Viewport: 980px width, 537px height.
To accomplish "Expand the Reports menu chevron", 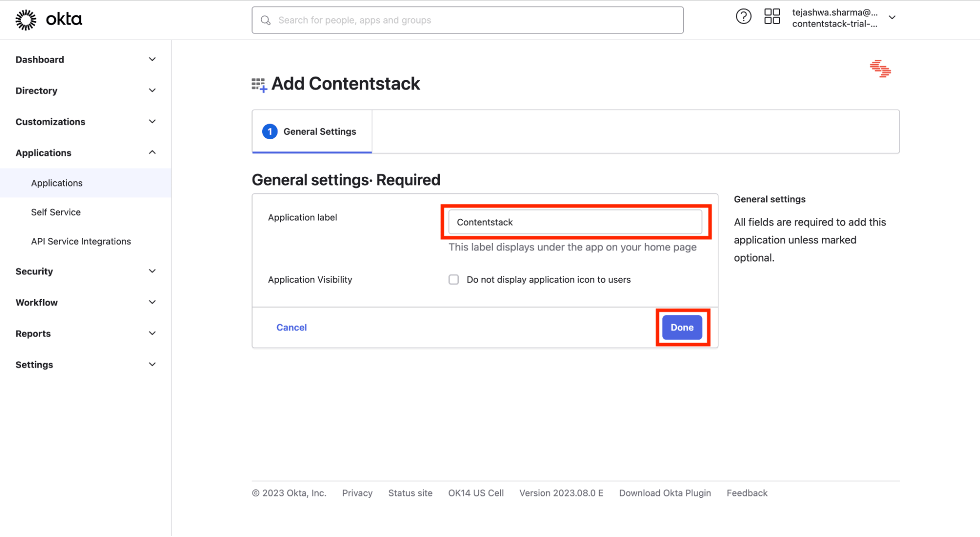I will click(x=152, y=333).
